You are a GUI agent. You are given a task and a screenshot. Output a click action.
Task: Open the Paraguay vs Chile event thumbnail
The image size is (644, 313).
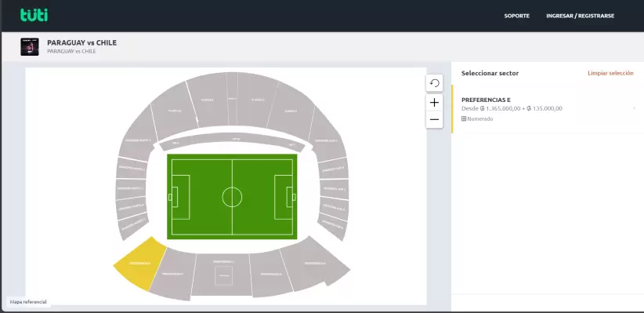pyautogui.click(x=30, y=47)
